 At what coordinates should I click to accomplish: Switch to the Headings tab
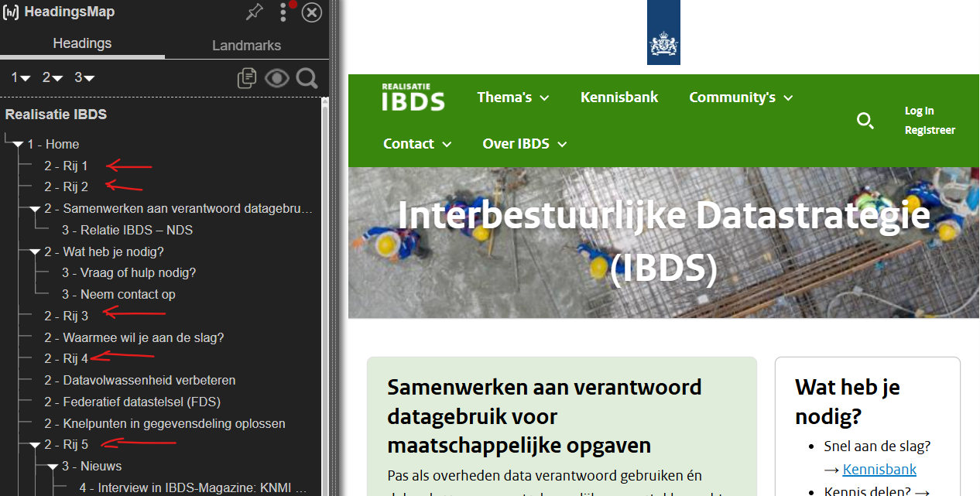point(82,43)
